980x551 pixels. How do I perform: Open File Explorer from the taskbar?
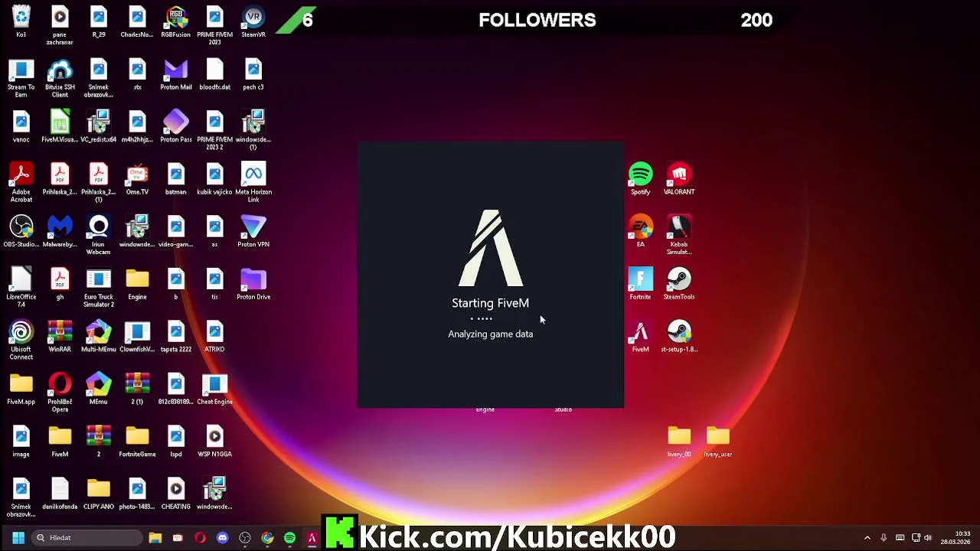[x=155, y=538]
